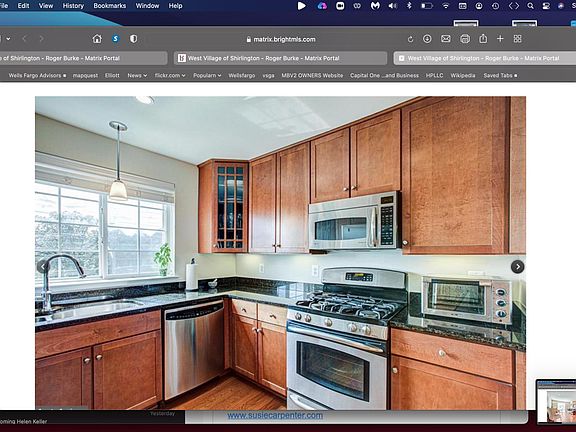Screen dimensions: 576x432
Task: Click the print icon in toolbar
Action: click(x=465, y=39)
